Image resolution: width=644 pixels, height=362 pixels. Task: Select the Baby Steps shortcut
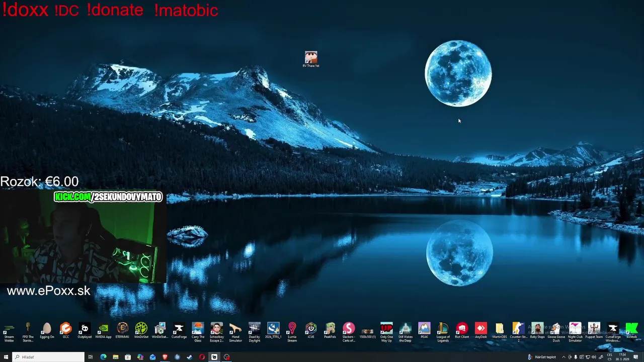[537, 330]
